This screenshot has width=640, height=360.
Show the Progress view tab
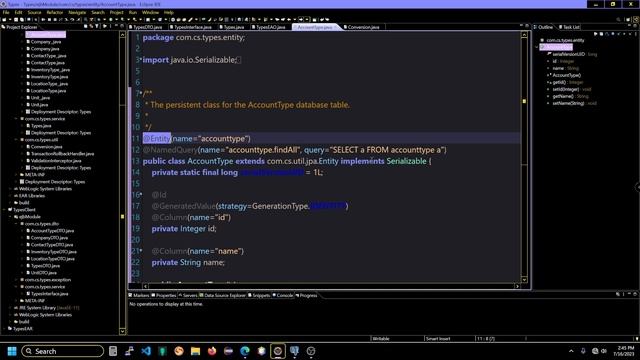307,295
